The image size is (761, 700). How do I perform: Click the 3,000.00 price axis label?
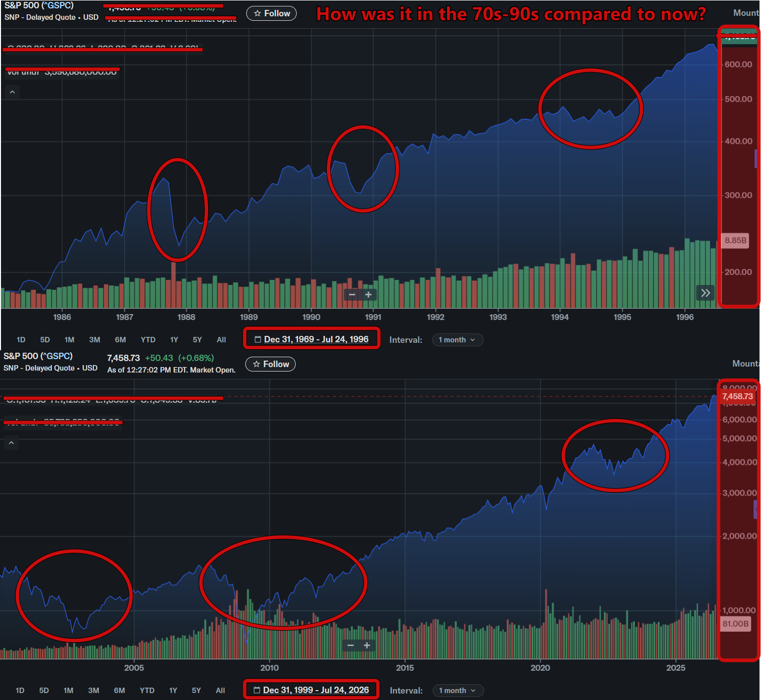click(739, 493)
